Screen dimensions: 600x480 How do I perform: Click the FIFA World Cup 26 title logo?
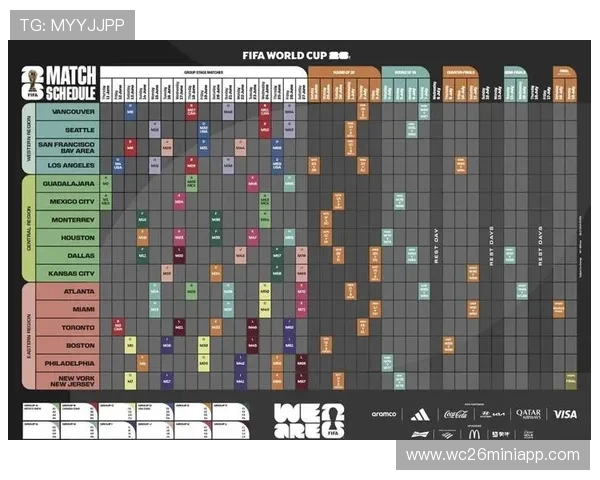(x=297, y=54)
